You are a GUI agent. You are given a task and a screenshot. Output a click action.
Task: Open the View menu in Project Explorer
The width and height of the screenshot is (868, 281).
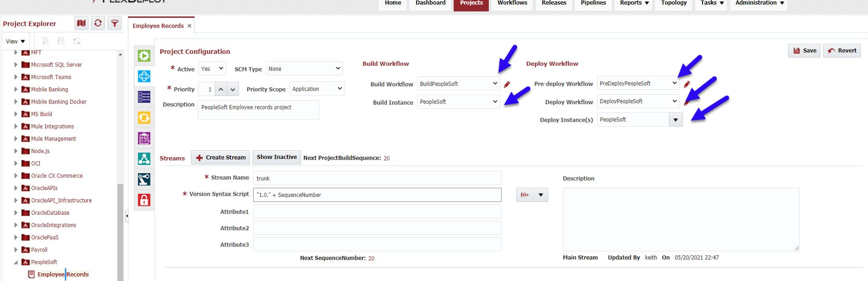(15, 41)
